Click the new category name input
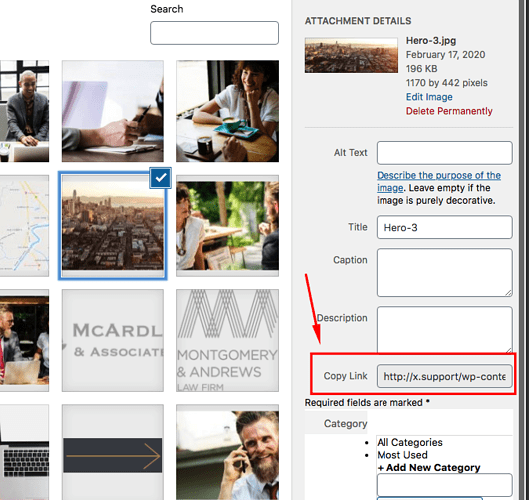This screenshot has width=529, height=500. [444, 485]
